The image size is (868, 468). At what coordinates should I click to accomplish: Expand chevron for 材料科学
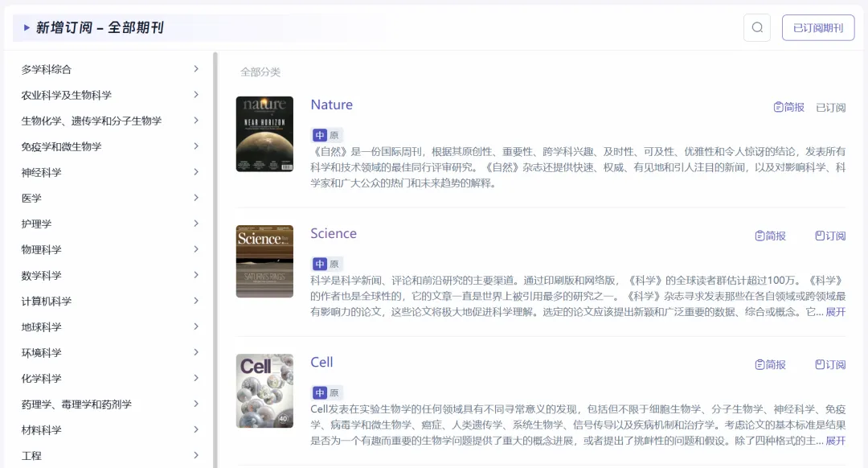coord(196,429)
